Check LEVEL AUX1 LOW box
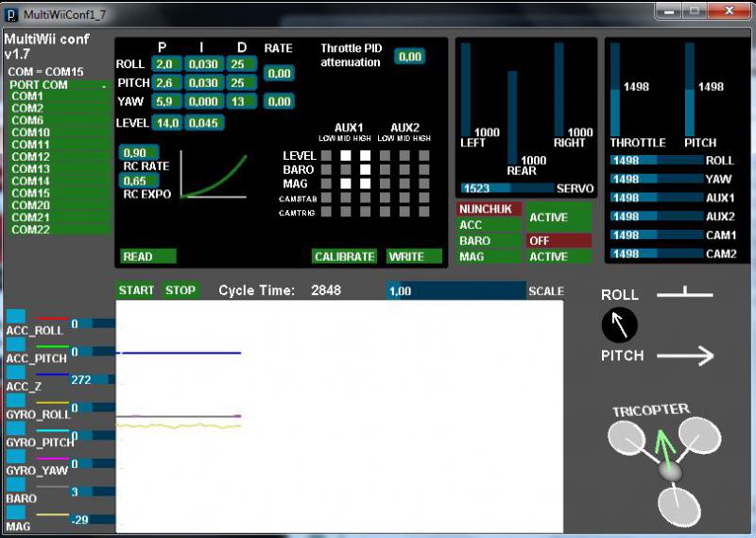This screenshot has height=538, width=756. click(326, 155)
